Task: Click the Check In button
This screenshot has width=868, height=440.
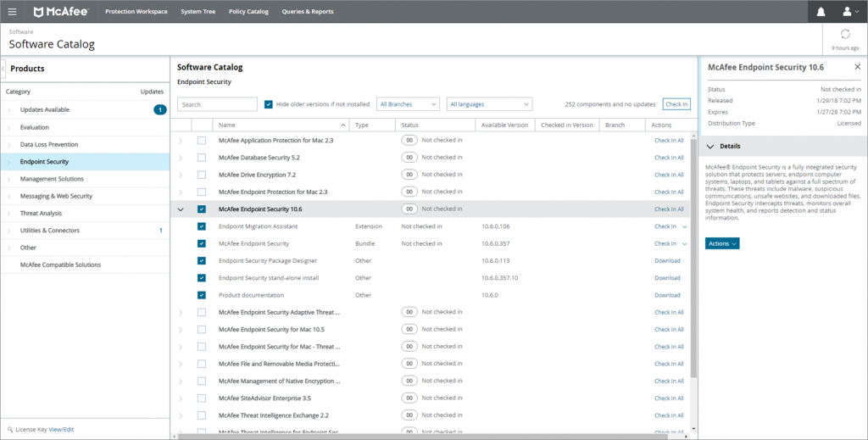Action: click(676, 104)
